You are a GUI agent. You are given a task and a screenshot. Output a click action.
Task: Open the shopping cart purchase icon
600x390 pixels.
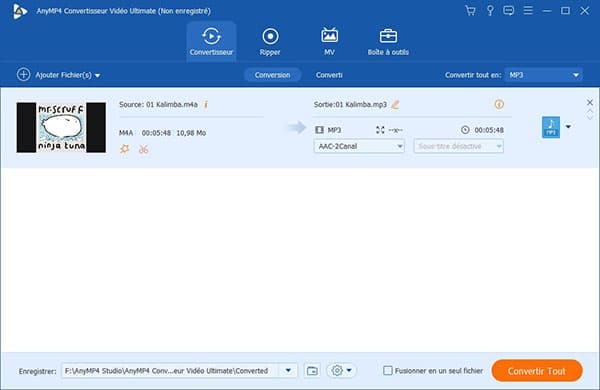470,11
